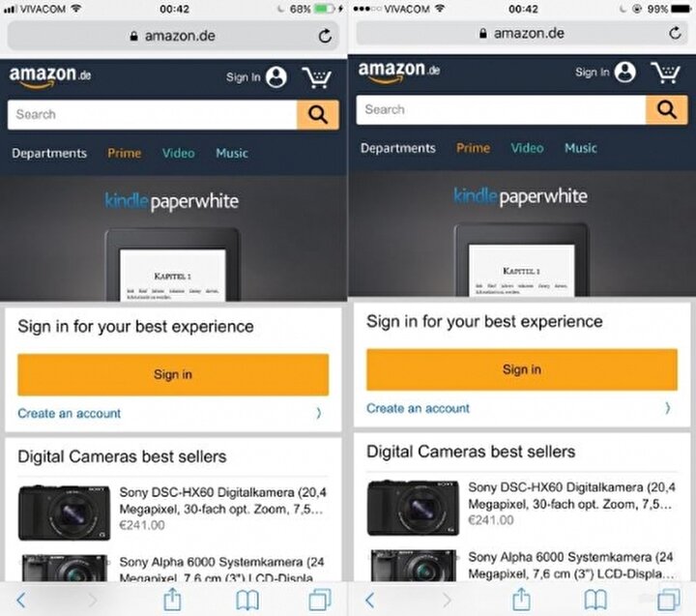Tap the orange Sign in button on the right phone

[522, 369]
